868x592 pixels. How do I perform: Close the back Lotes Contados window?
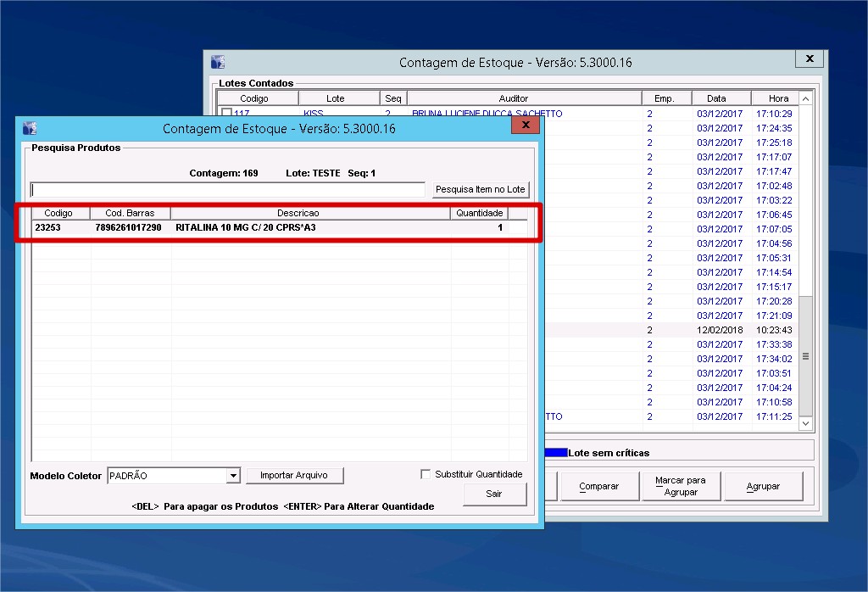point(810,59)
